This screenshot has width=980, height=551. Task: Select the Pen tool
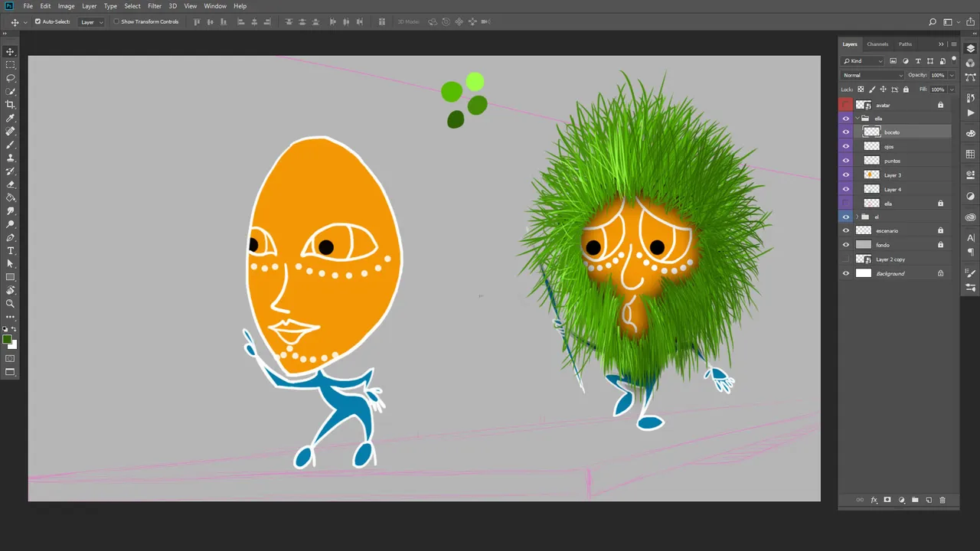tap(10, 237)
